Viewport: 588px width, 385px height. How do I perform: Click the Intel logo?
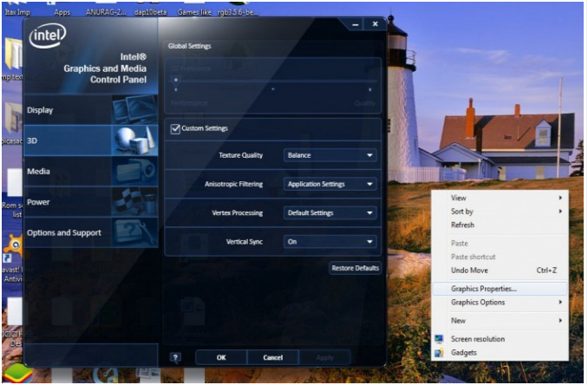[48, 36]
